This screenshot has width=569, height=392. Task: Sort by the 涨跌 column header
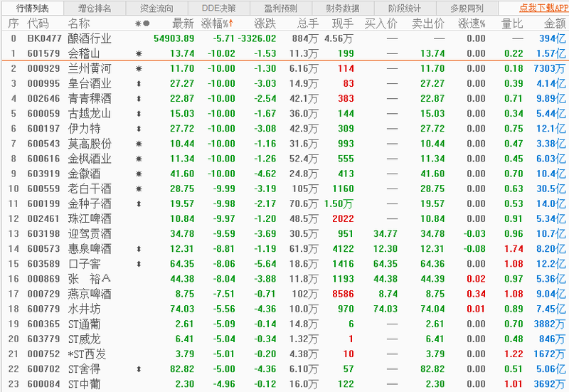point(265,23)
